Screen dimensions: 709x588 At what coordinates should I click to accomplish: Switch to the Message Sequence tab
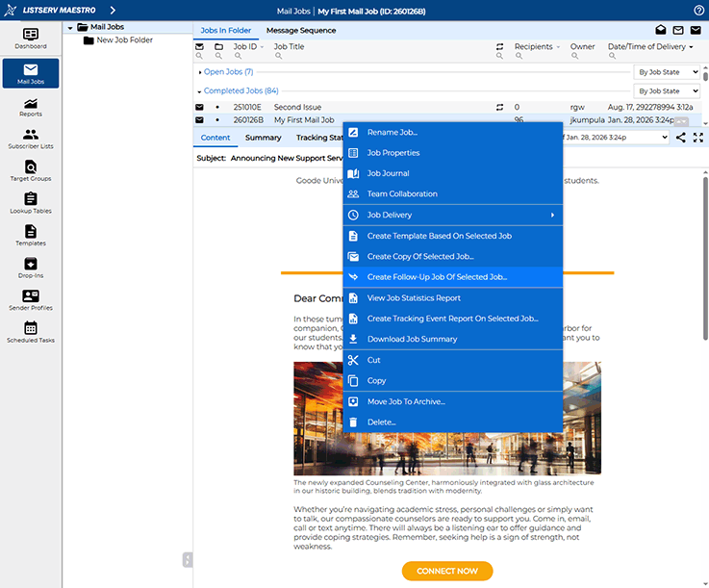pyautogui.click(x=301, y=31)
